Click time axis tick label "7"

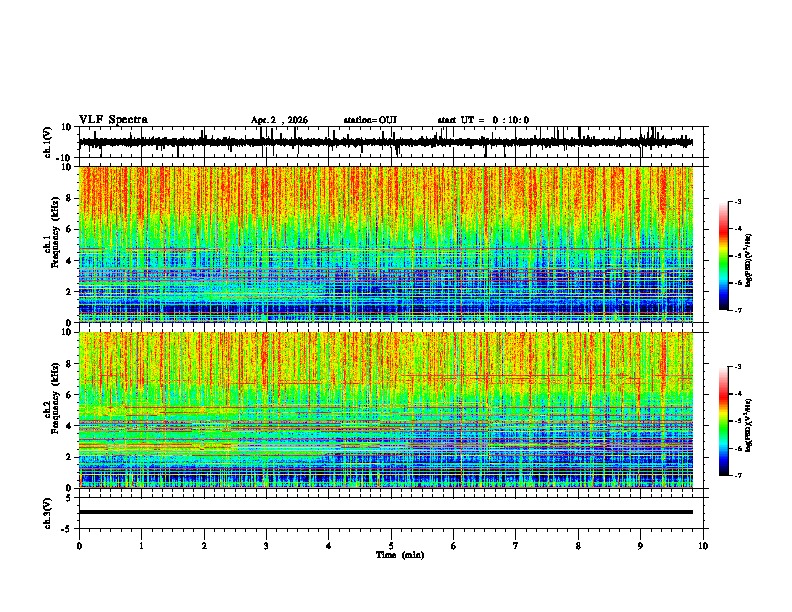pos(516,546)
